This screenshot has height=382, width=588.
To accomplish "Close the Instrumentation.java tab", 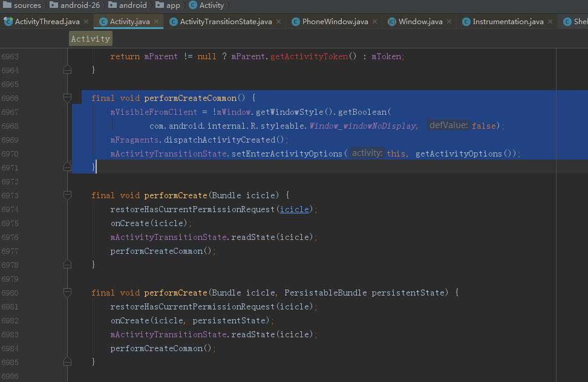I will [550, 22].
